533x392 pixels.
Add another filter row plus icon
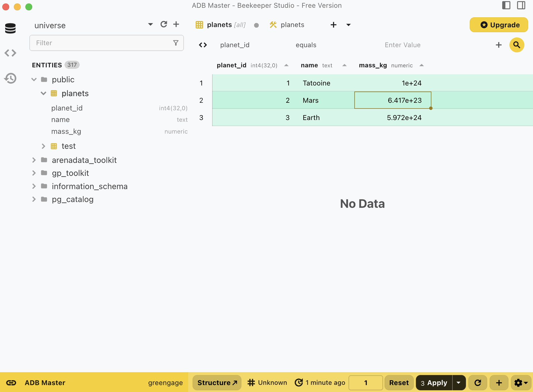coord(499,45)
